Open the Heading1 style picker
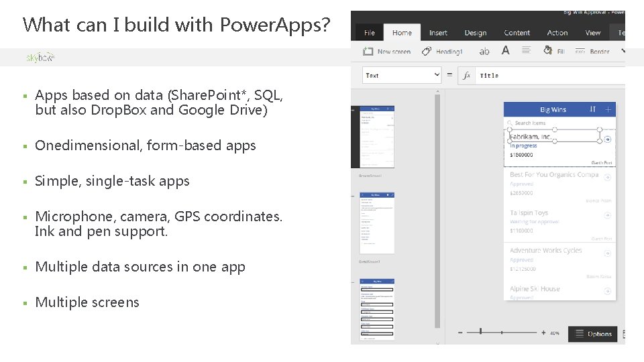The image size is (644, 362). 449,52
